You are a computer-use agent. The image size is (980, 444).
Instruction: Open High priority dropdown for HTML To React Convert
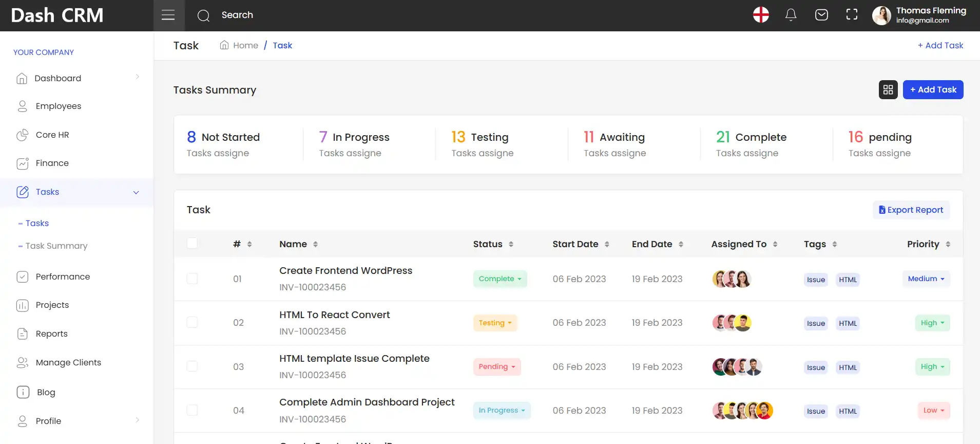tap(932, 323)
